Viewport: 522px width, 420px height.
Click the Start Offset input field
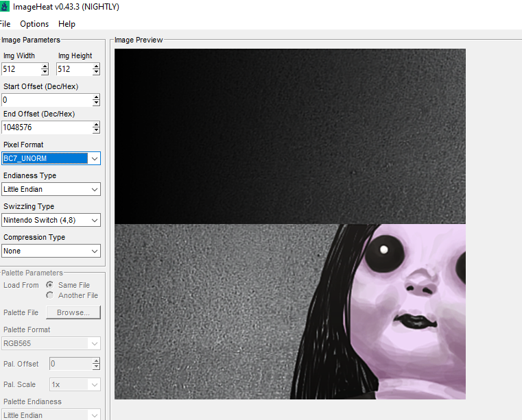point(47,100)
